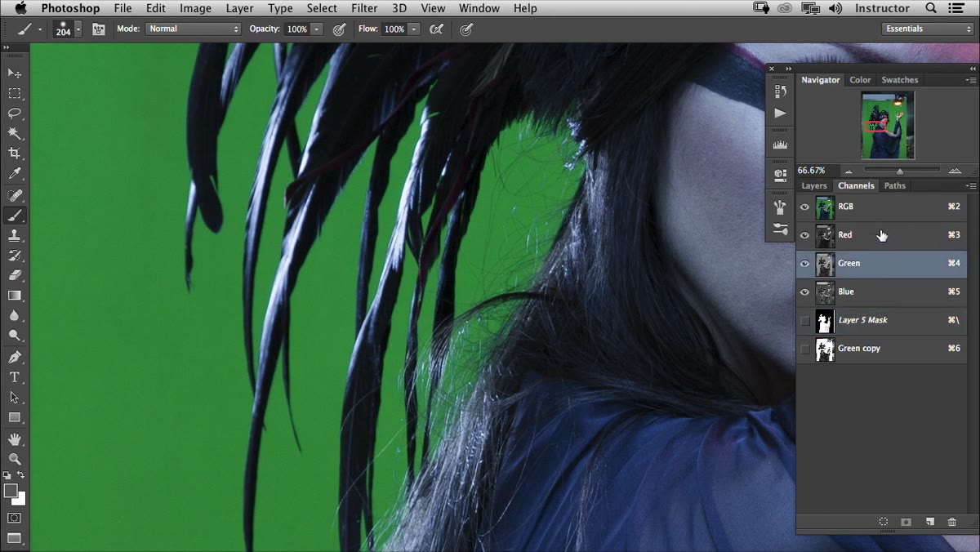Select the Crop tool
The width and height of the screenshot is (980, 552).
click(x=15, y=154)
